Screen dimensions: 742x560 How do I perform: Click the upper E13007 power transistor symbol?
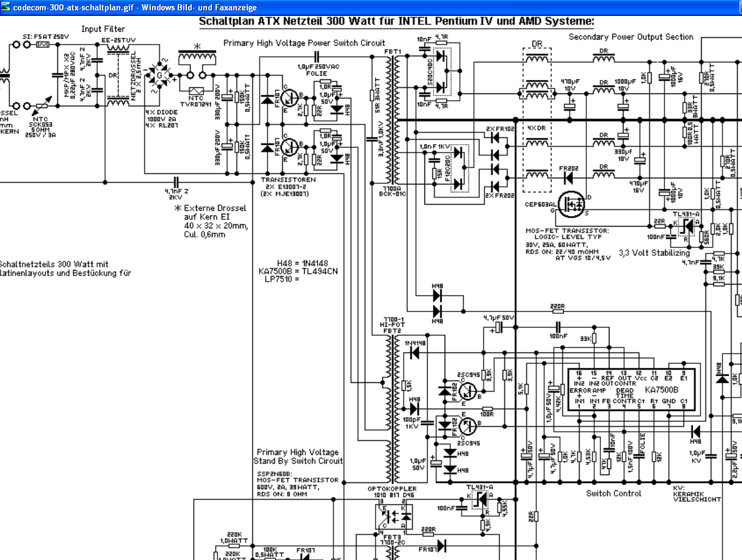(x=289, y=98)
